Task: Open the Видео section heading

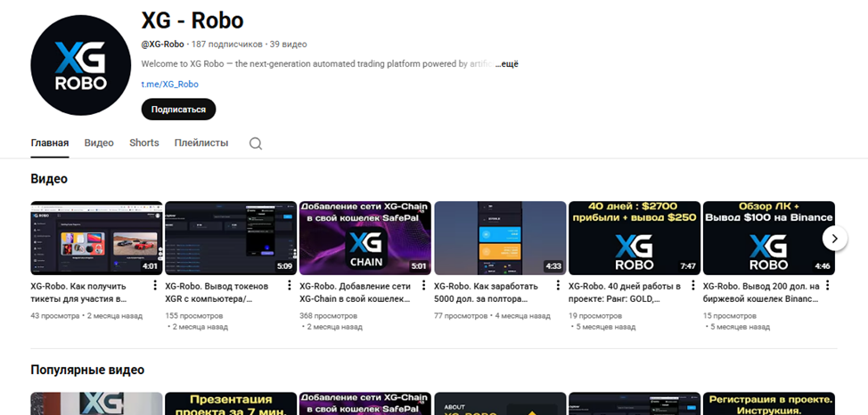Action: [49, 179]
